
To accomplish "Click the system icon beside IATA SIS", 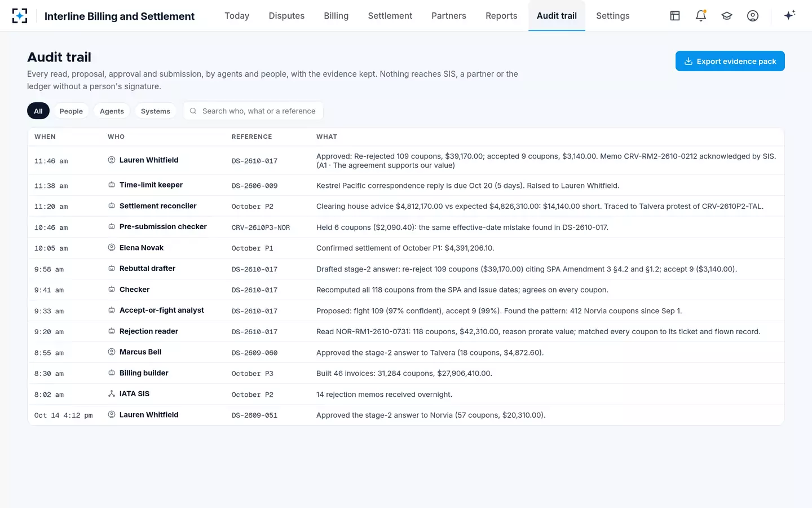I will click(112, 394).
